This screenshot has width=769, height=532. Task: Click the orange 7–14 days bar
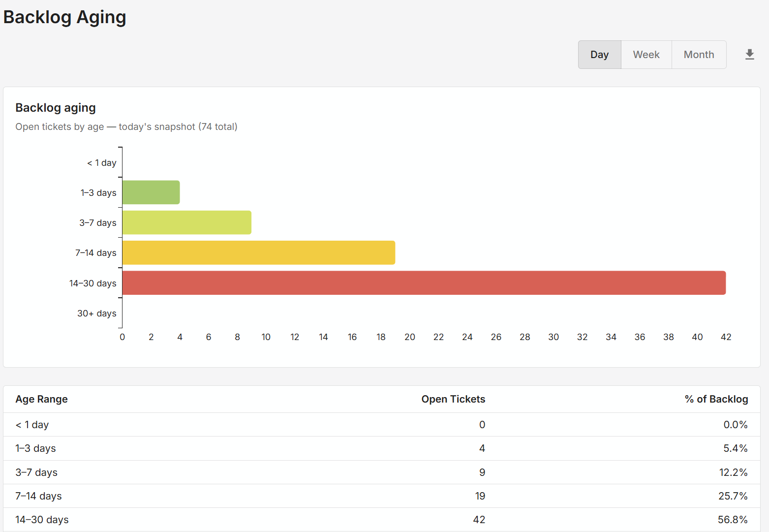coord(258,252)
